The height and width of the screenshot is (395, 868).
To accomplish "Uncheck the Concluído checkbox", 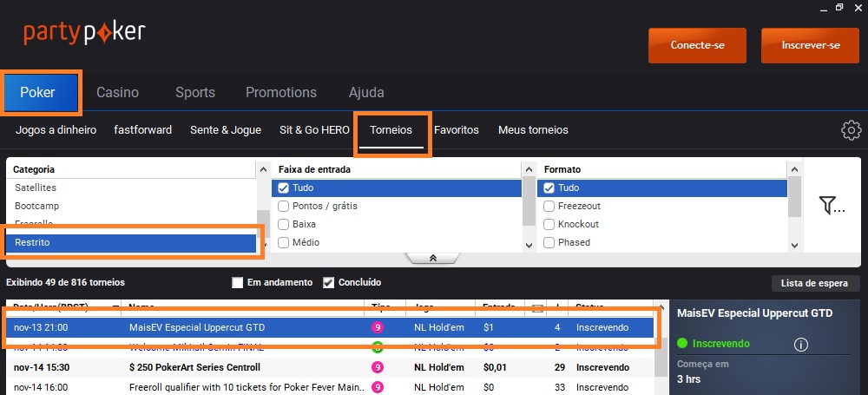I will 328,282.
